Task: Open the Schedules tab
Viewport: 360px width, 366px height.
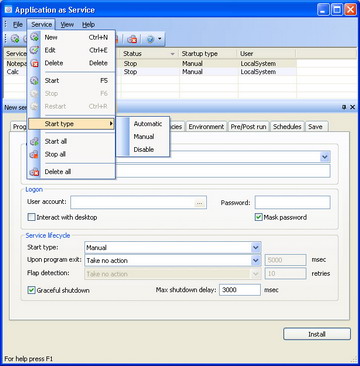Action: point(287,127)
